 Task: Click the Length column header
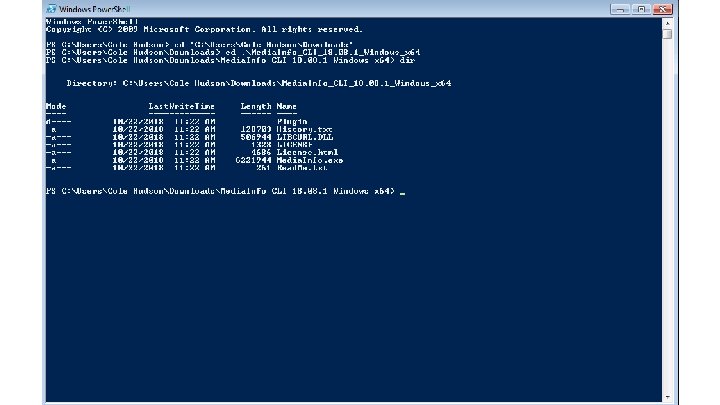click(x=256, y=106)
